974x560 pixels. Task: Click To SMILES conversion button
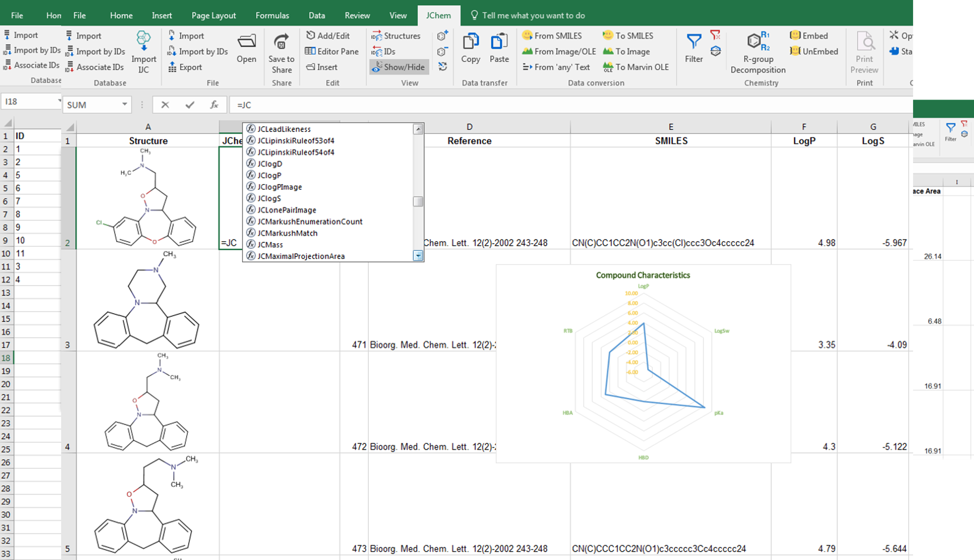pyautogui.click(x=628, y=35)
